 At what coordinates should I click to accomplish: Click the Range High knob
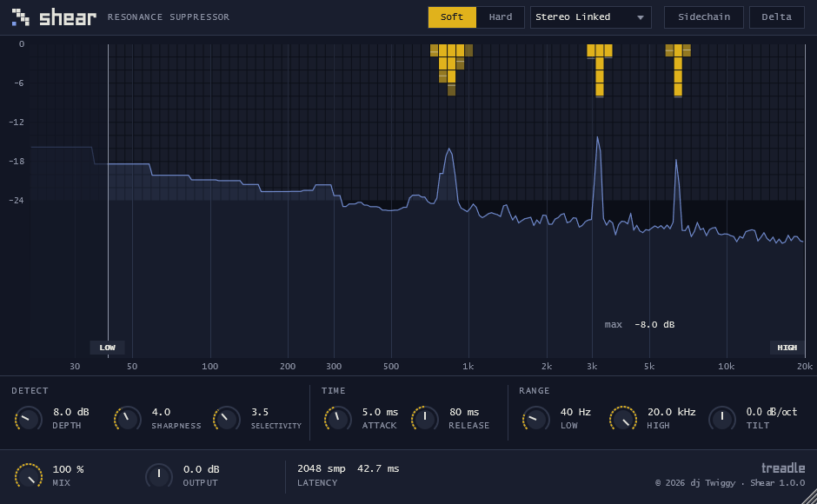tap(623, 419)
